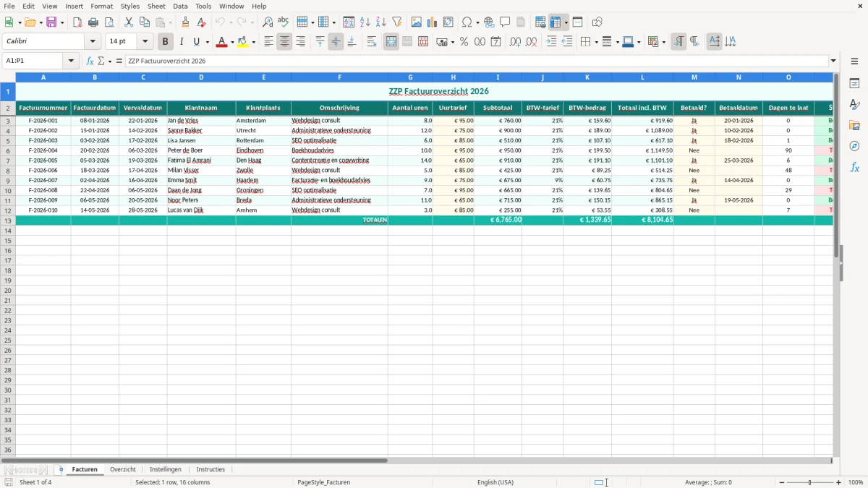
Task: Switch to the Overzicht sheet tab
Action: pyautogui.click(x=123, y=470)
